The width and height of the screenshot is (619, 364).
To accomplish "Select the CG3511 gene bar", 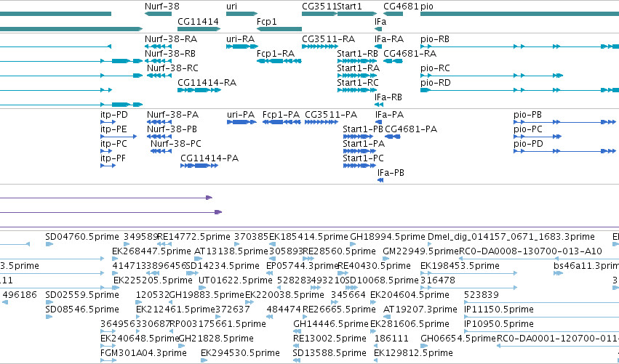I will click(320, 14).
